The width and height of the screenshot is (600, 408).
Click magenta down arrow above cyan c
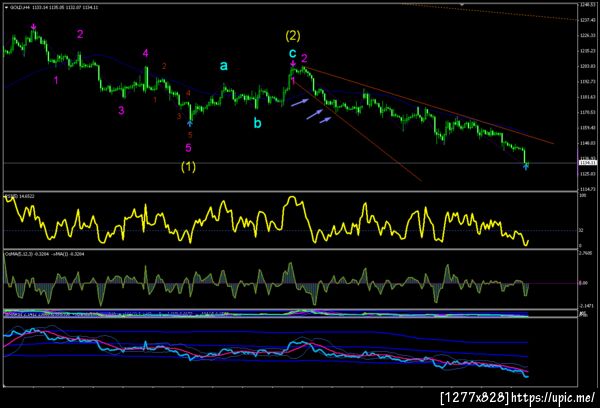(x=293, y=64)
